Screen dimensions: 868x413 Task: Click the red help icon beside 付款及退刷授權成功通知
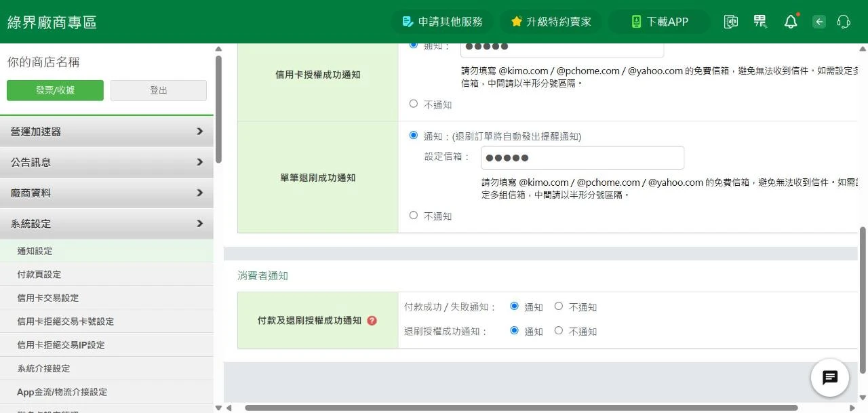pyautogui.click(x=372, y=321)
